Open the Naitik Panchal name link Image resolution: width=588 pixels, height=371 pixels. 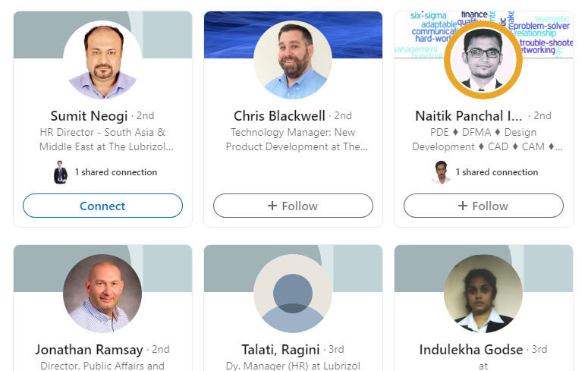pyautogui.click(x=468, y=116)
